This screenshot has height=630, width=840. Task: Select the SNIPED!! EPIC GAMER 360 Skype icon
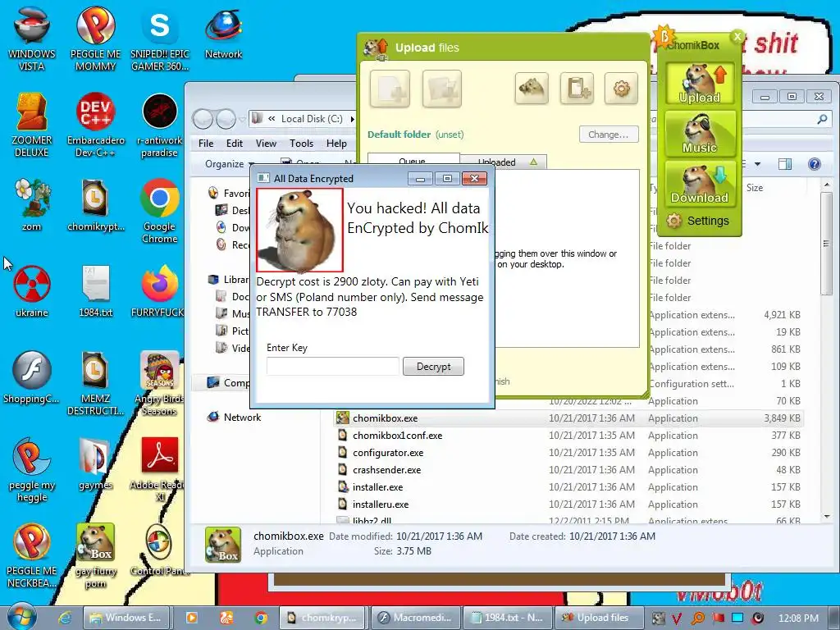pos(160,38)
